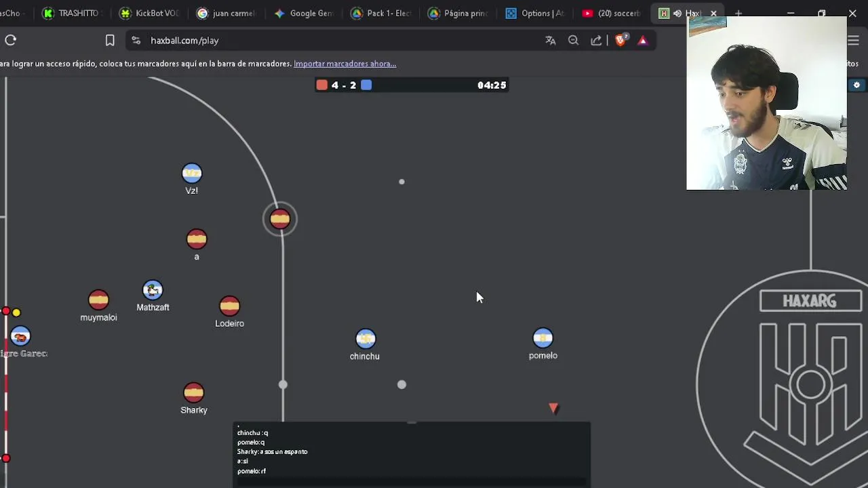
Task: Click player disc Sharky
Action: click(x=193, y=393)
